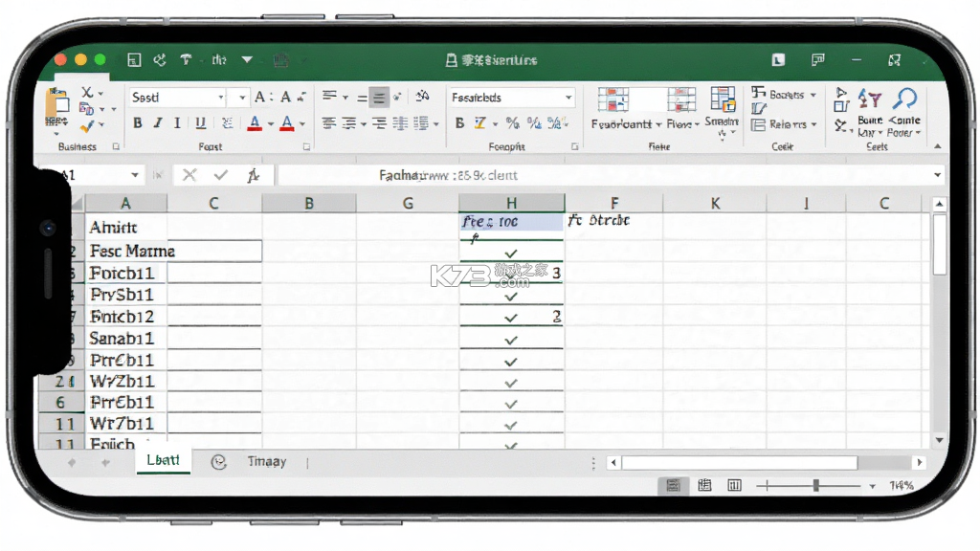The image size is (980, 551).
Task: Toggle checkmark in Wr7b11 row
Action: (511, 426)
